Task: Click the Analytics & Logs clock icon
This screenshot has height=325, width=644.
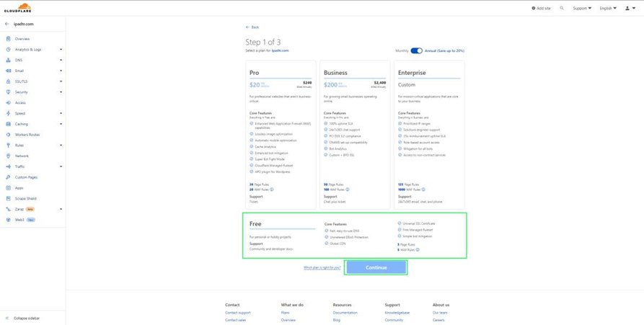Action: point(8,49)
